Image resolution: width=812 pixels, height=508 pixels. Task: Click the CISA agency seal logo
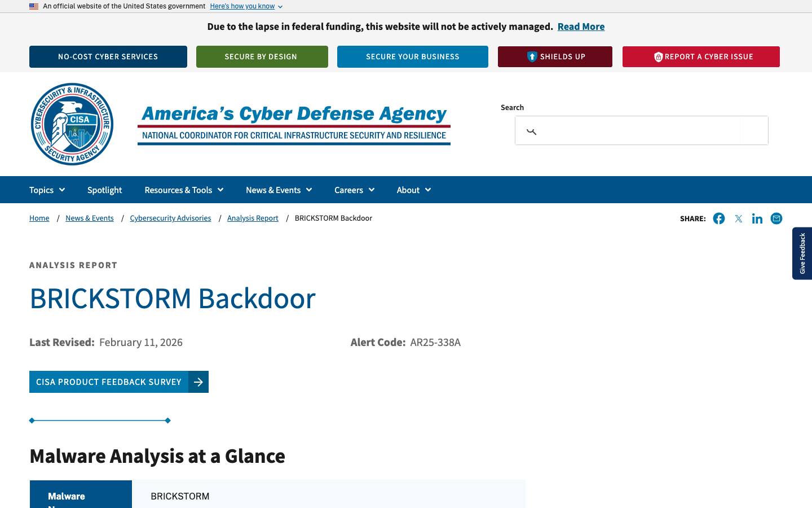click(x=72, y=124)
